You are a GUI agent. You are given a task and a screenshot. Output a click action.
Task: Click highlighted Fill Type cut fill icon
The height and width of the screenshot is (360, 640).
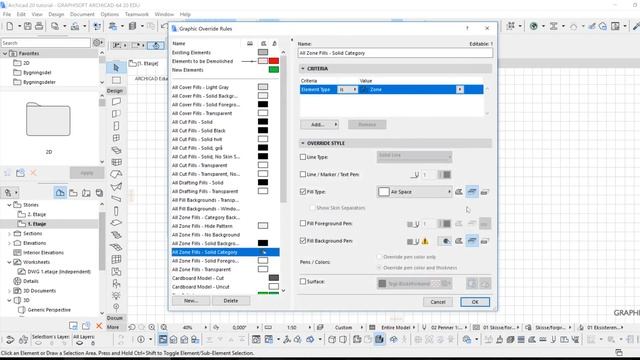point(472,192)
